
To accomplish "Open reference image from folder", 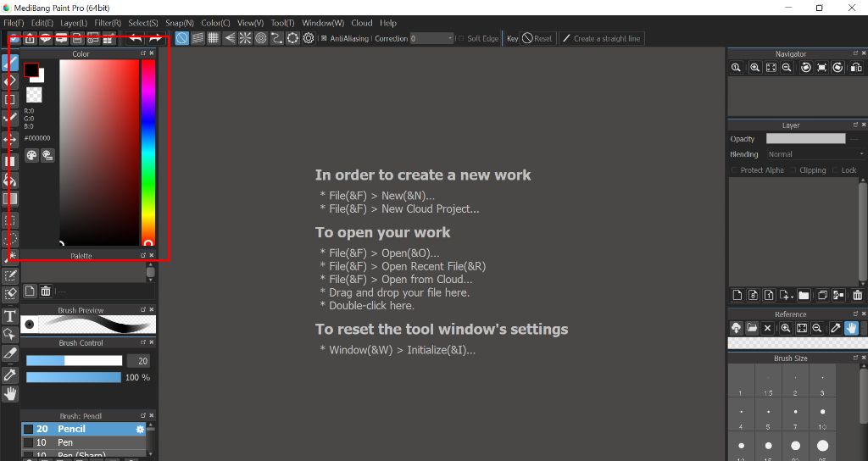I will 752,328.
